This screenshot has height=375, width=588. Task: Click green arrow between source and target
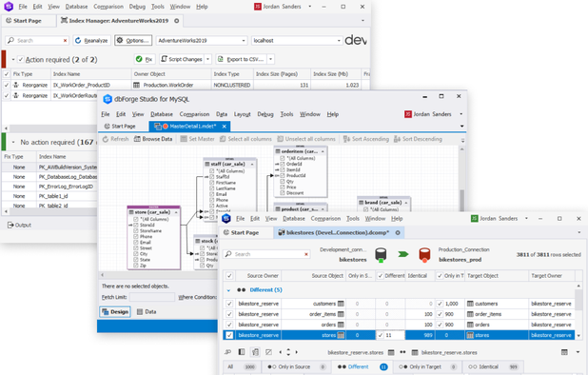[x=402, y=254]
